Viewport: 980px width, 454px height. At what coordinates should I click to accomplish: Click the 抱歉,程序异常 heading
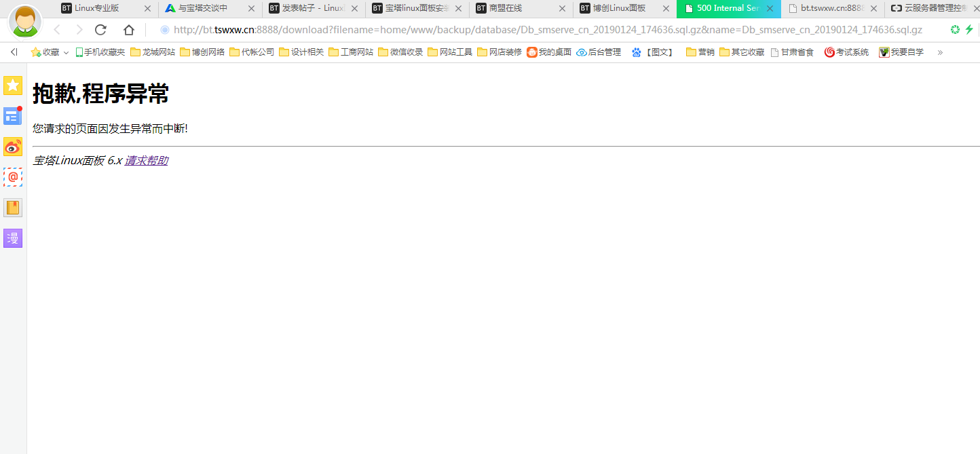[x=100, y=94]
